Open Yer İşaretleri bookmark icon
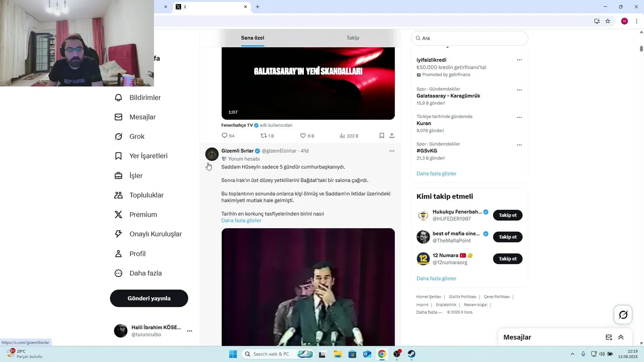This screenshot has height=362, width=644. [x=119, y=156]
